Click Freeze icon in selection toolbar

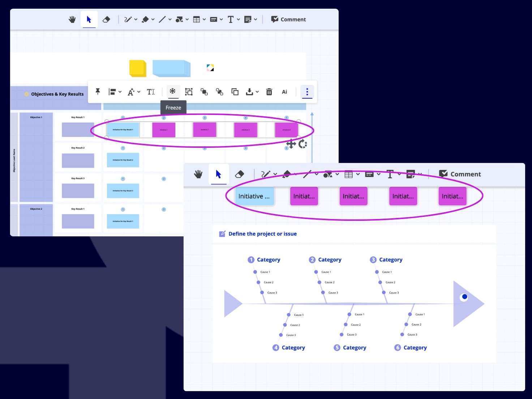pyautogui.click(x=173, y=91)
